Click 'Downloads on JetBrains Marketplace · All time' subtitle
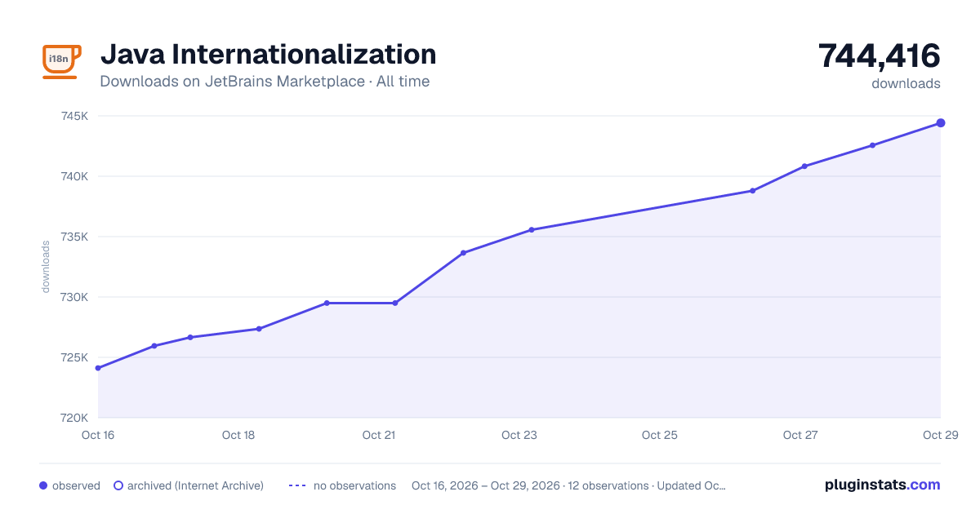980x514 pixels. [x=265, y=82]
